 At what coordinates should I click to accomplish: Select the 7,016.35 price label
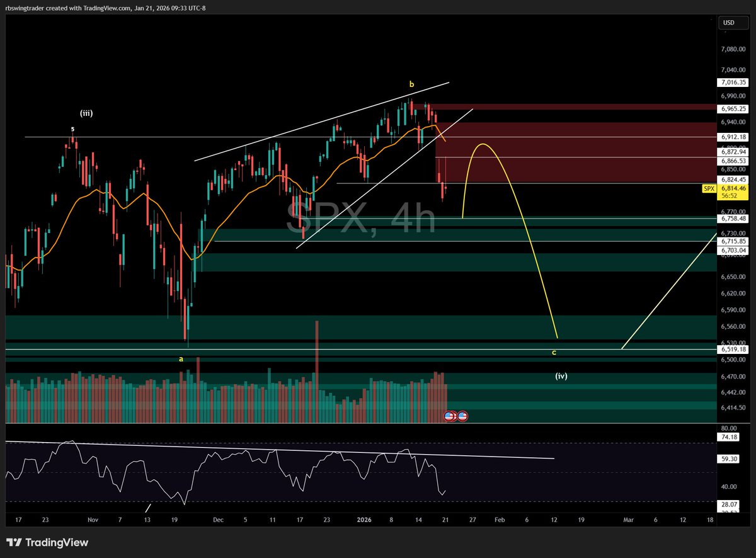tap(733, 83)
